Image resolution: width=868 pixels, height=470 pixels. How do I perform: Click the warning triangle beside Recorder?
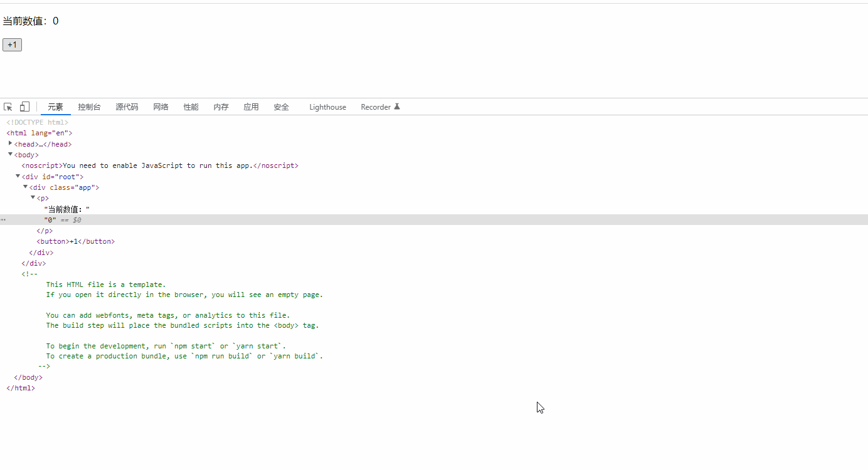click(x=396, y=106)
